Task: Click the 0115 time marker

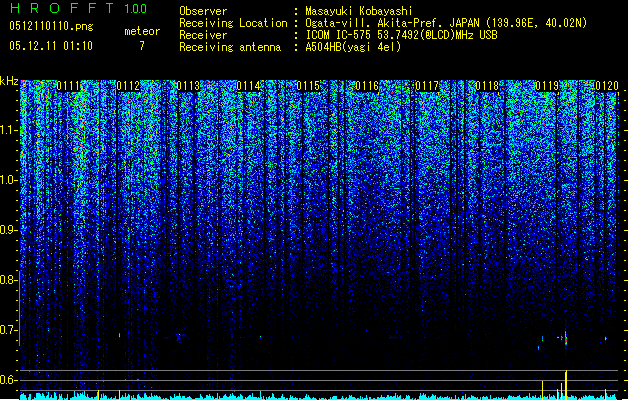Action: point(308,86)
